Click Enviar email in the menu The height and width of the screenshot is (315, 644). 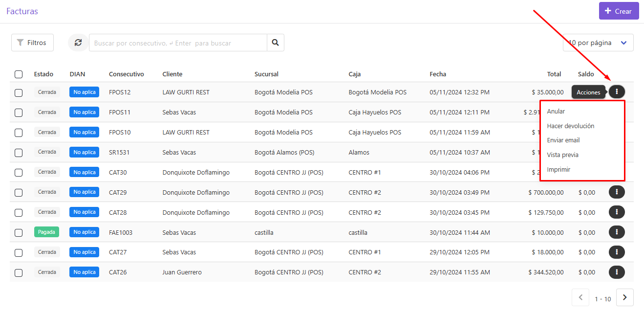(x=563, y=140)
